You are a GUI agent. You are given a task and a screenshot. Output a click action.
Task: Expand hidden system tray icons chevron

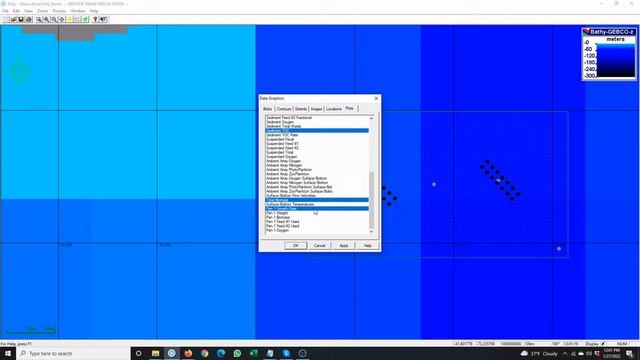(x=565, y=353)
